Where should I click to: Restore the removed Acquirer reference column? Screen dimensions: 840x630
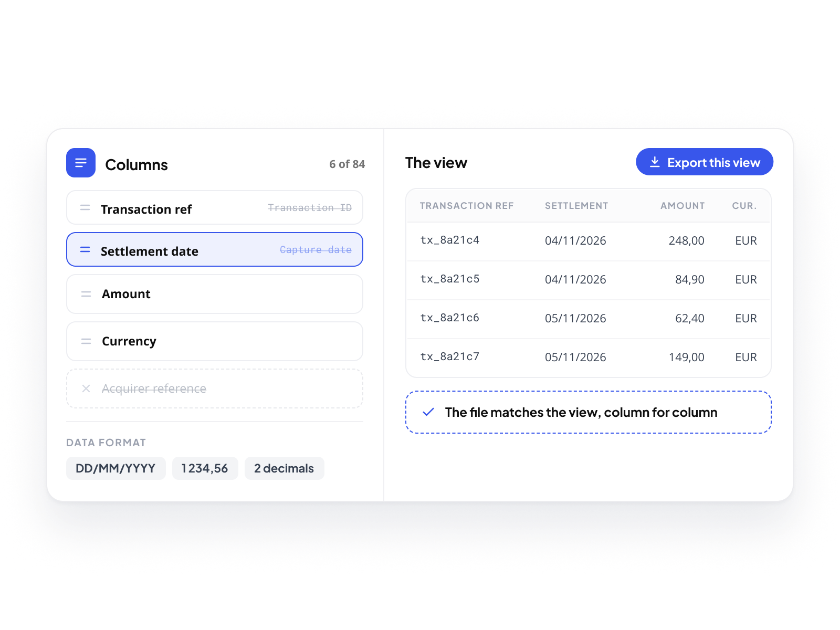tap(215, 388)
